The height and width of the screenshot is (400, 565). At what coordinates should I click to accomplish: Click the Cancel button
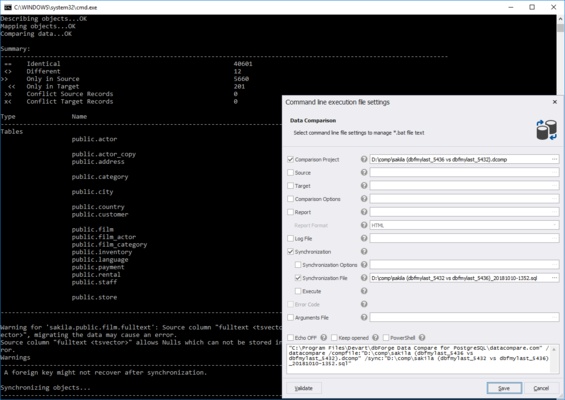541,388
